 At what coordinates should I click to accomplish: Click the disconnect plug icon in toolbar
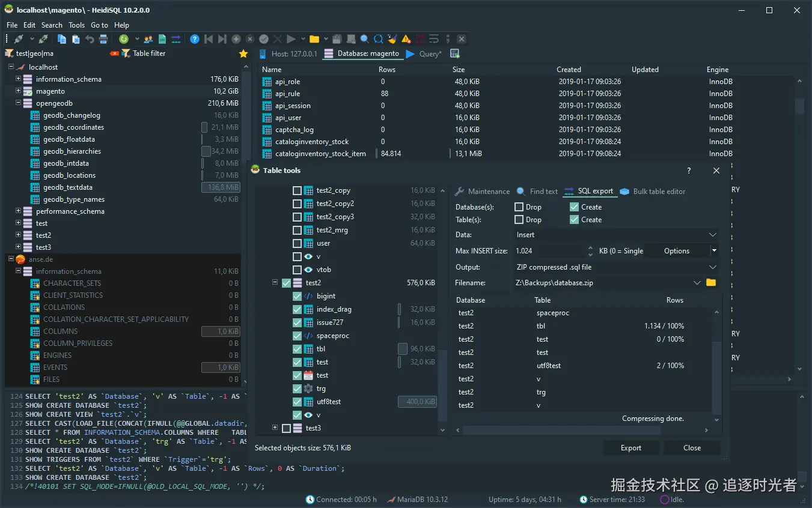click(x=43, y=39)
